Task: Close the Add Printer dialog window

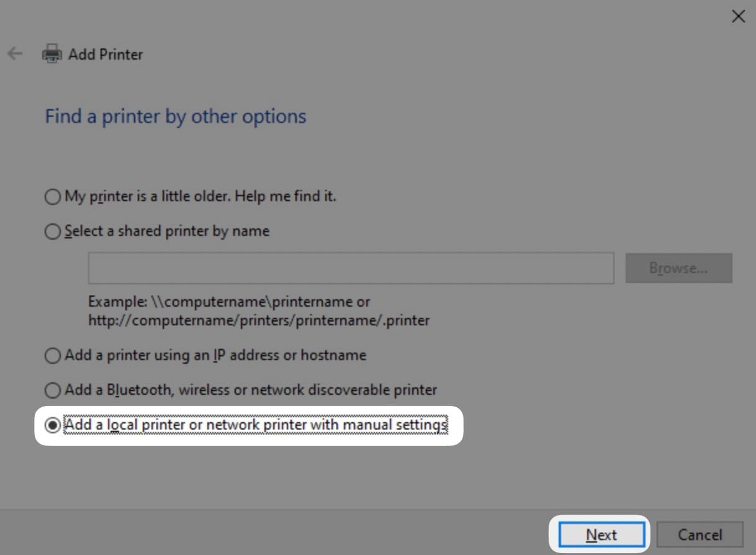Action: [738, 17]
